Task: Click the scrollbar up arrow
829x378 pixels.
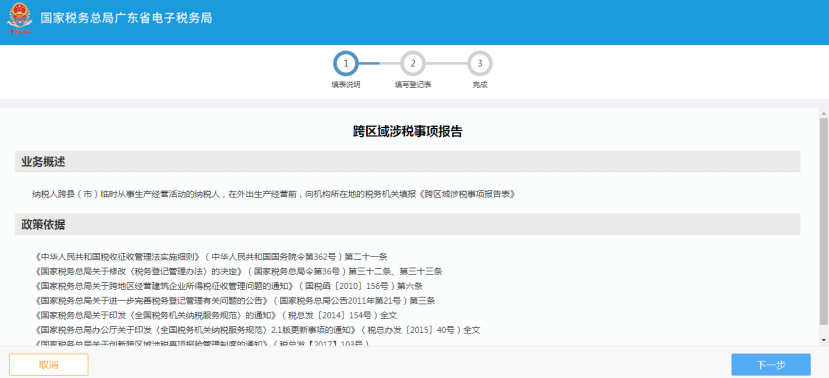Action: point(824,113)
